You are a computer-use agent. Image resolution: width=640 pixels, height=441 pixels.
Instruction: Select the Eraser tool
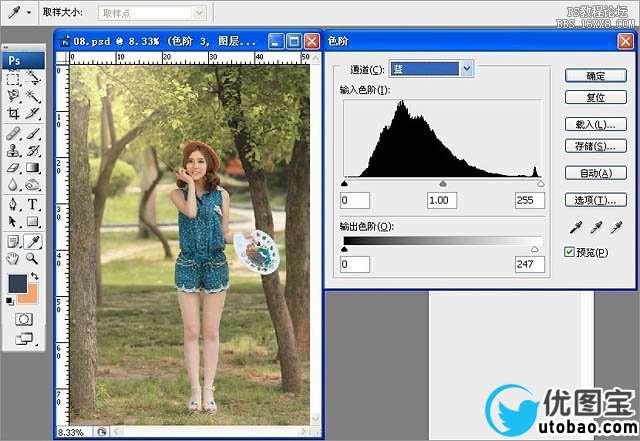13,167
